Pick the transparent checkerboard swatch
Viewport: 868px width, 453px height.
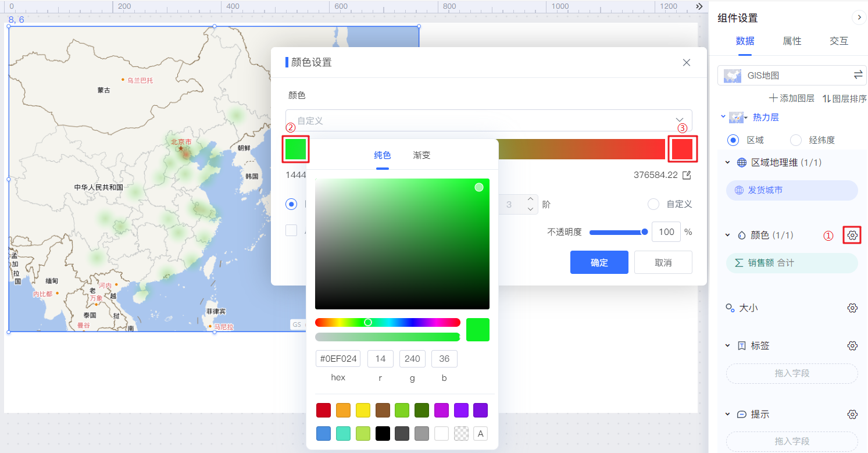pyautogui.click(x=461, y=433)
